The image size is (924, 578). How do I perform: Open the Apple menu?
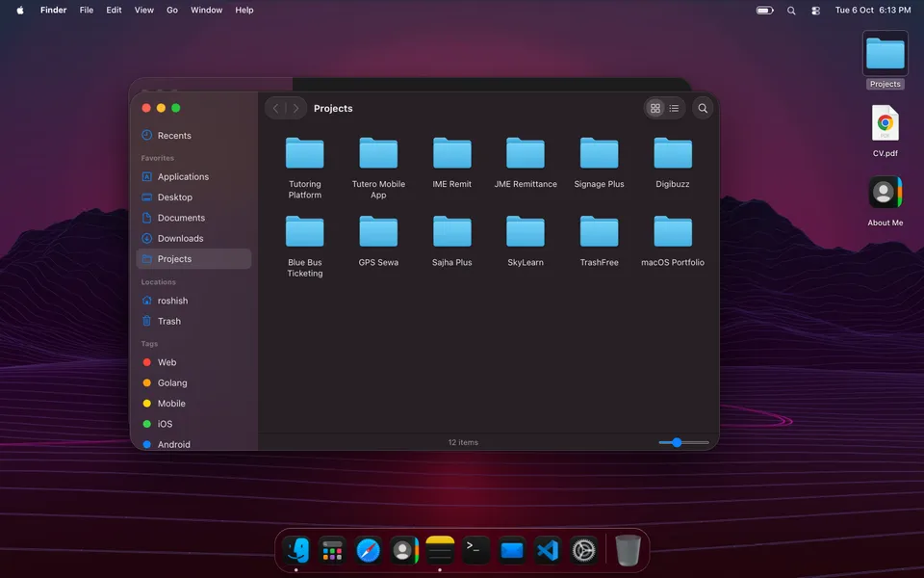pyautogui.click(x=20, y=10)
